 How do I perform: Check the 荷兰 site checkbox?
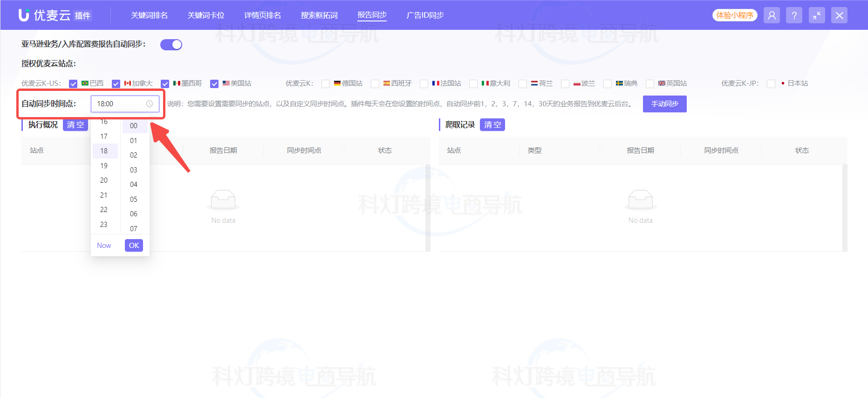coord(523,84)
